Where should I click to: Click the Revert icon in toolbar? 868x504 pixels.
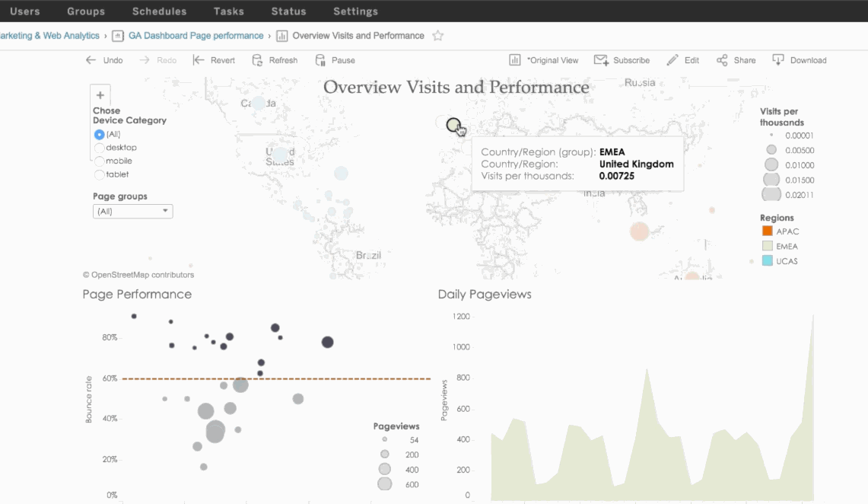point(199,60)
